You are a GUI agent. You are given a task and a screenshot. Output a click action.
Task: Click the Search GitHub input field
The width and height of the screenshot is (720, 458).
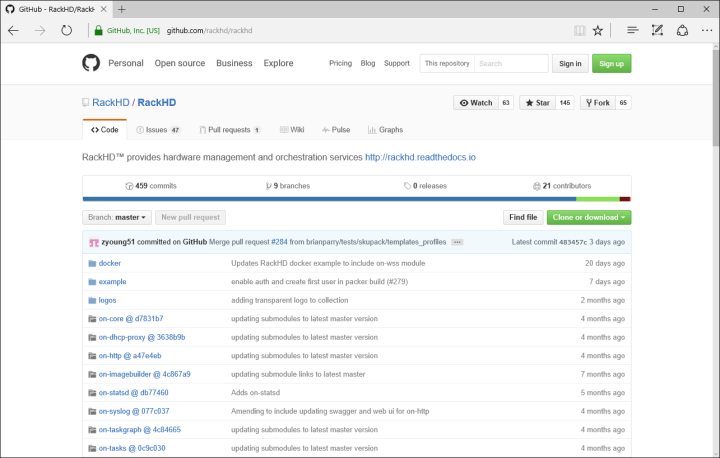tap(510, 63)
